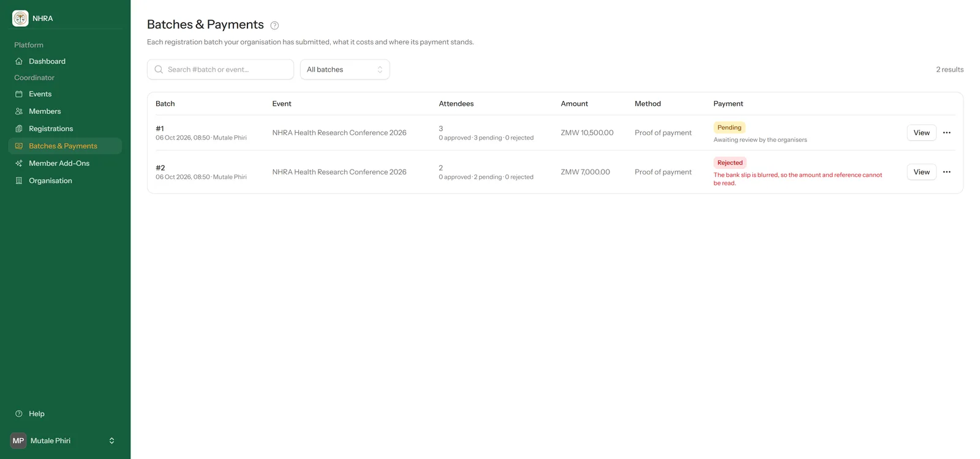Click "0 approved · 3 pending · 0 rejected" summary

(486, 138)
